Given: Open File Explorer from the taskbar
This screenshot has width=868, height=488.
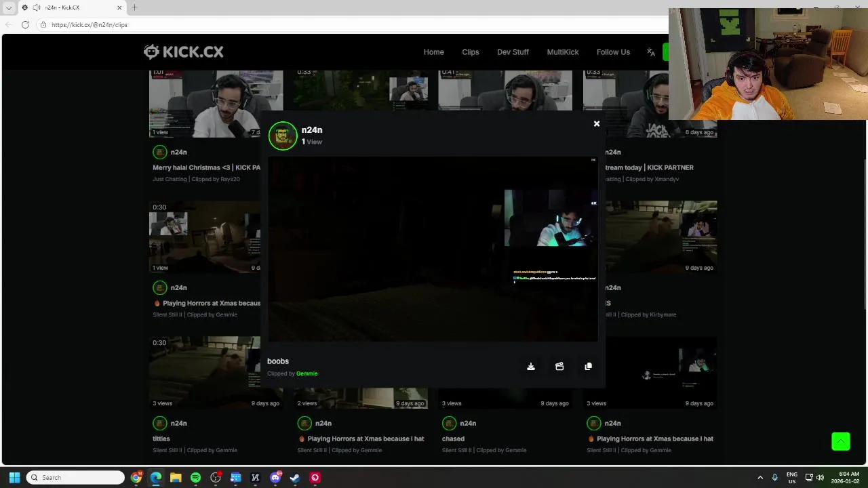Looking at the screenshot, I should click(176, 478).
